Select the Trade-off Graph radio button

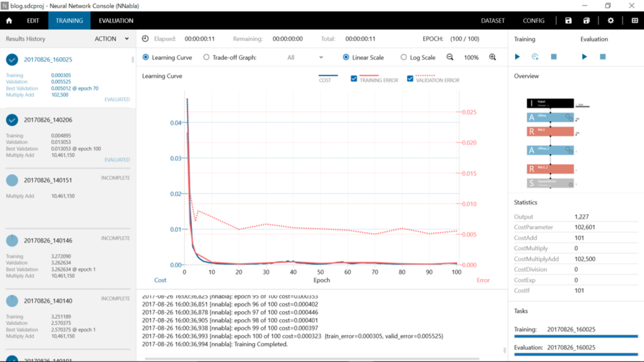[207, 57]
